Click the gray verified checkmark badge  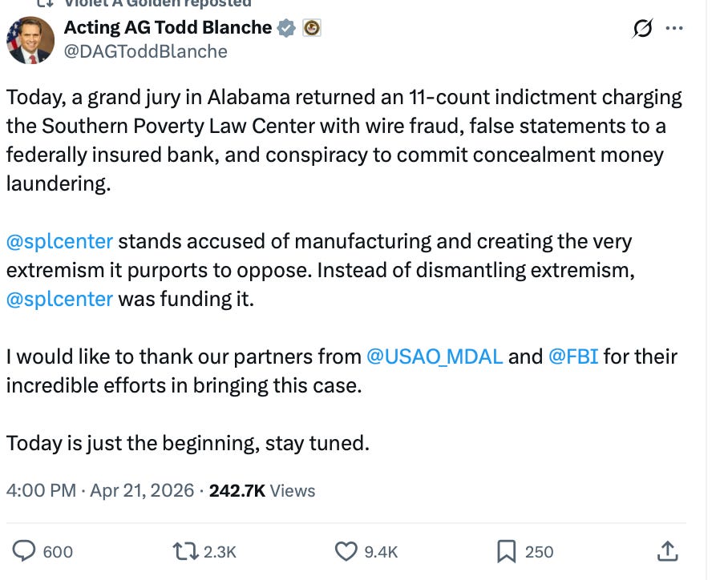[x=286, y=28]
